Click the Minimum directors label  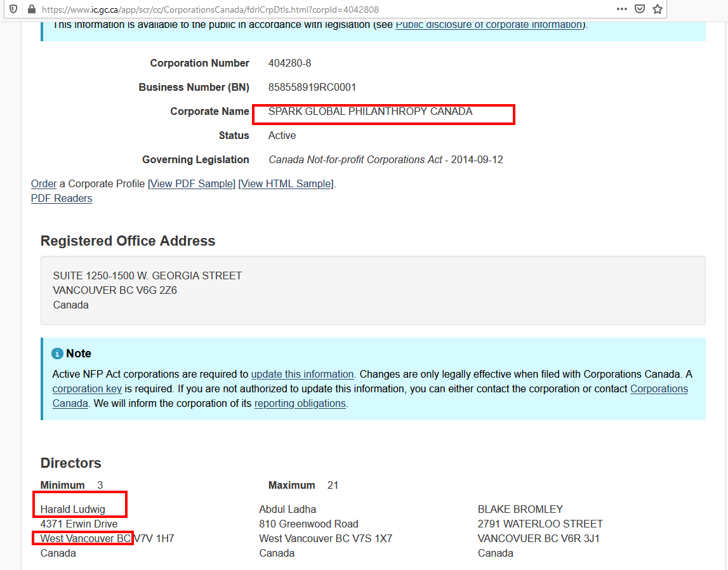pos(63,486)
